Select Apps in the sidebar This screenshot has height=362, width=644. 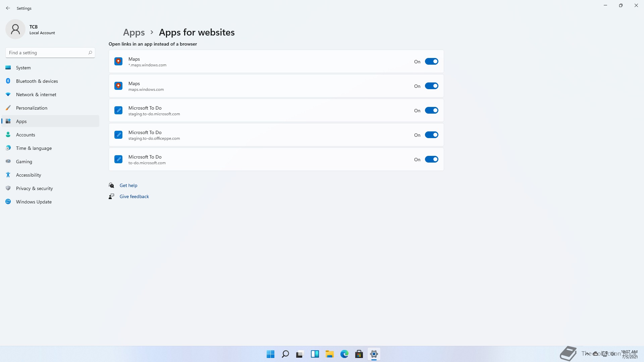(x=50, y=121)
